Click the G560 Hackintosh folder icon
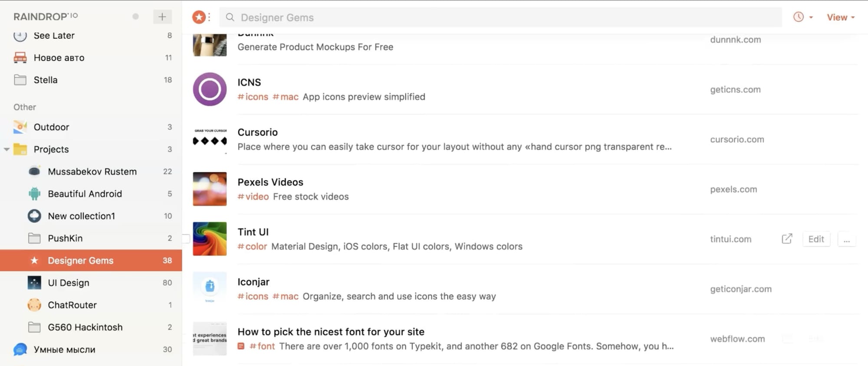 click(34, 327)
